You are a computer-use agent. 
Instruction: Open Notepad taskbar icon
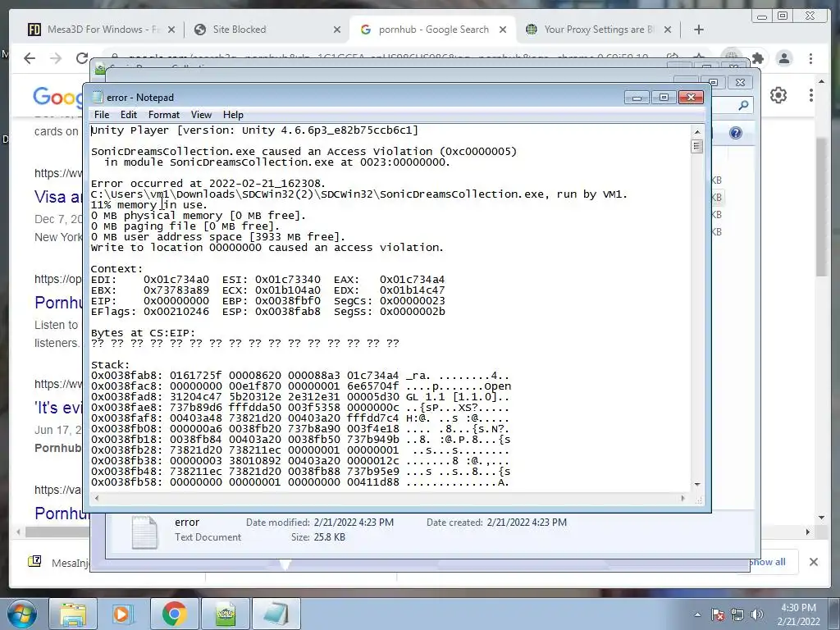point(276,614)
